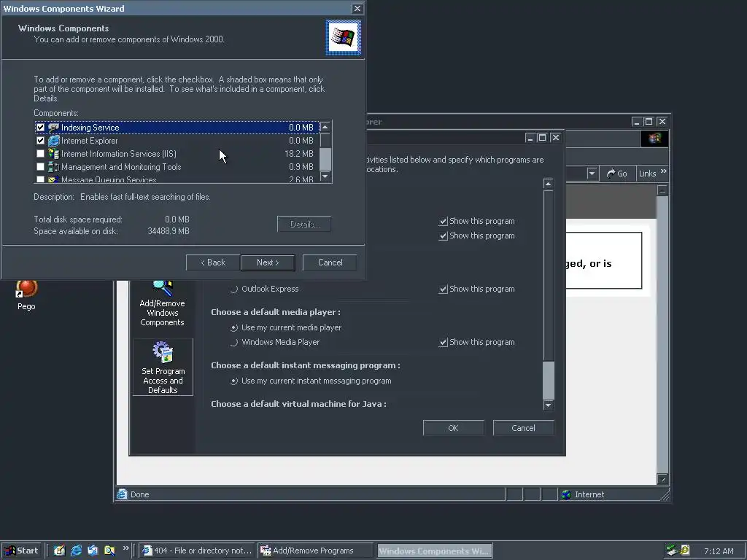Click the Indexing Service component icon

53,127
